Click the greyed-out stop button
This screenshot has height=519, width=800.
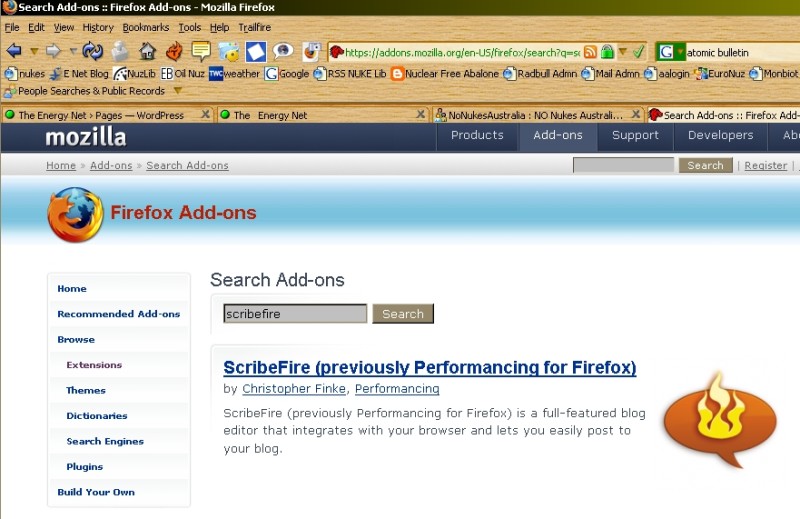tap(120, 51)
